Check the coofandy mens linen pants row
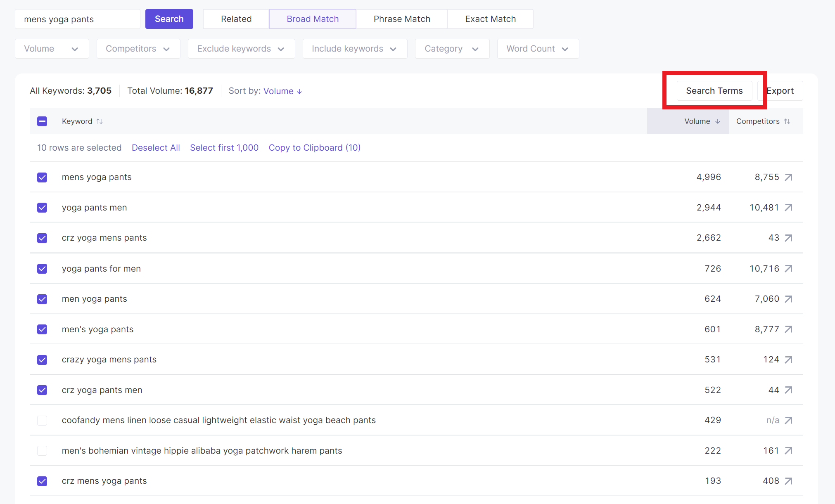Image resolution: width=835 pixels, height=504 pixels. (x=42, y=421)
